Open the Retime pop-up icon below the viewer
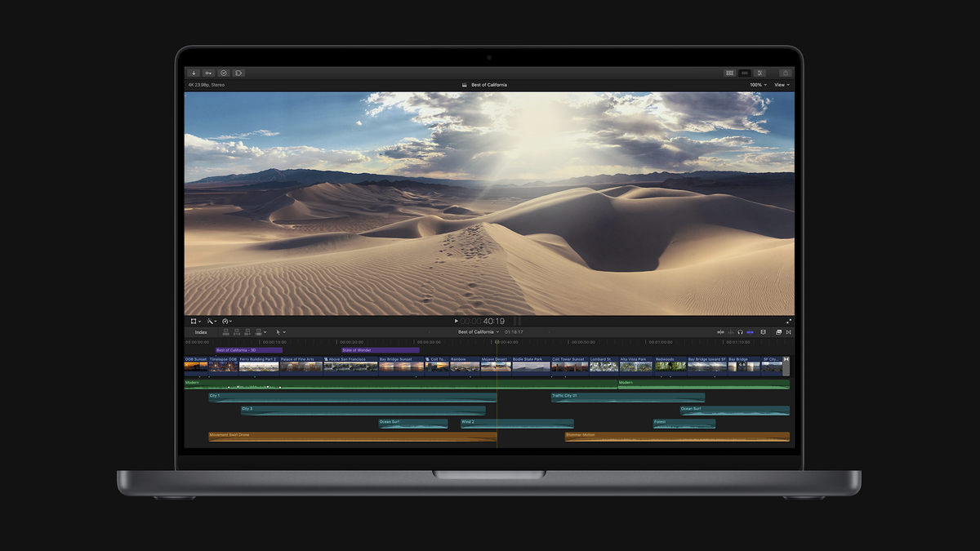The height and width of the screenshot is (551, 980). [225, 321]
